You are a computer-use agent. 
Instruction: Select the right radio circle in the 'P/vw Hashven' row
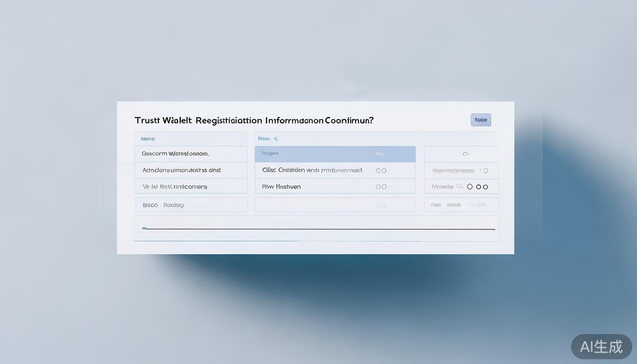(x=384, y=187)
